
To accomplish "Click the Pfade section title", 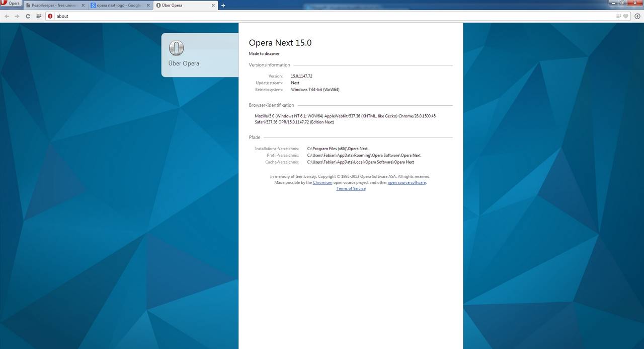I will pyautogui.click(x=255, y=137).
